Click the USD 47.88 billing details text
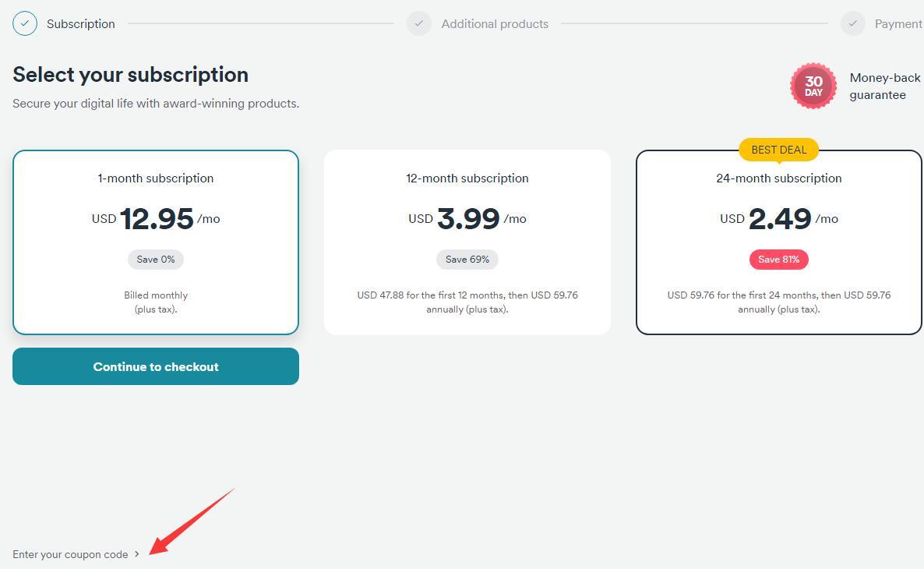The height and width of the screenshot is (569, 924). click(x=467, y=302)
